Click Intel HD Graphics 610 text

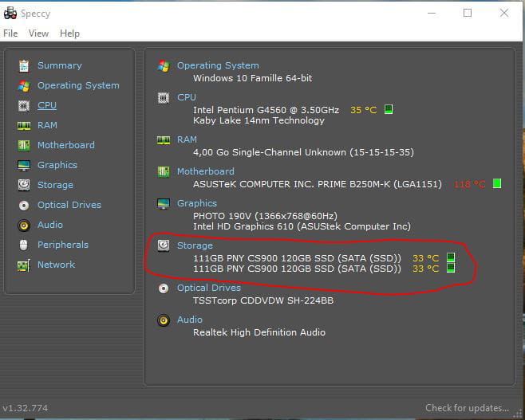click(302, 226)
